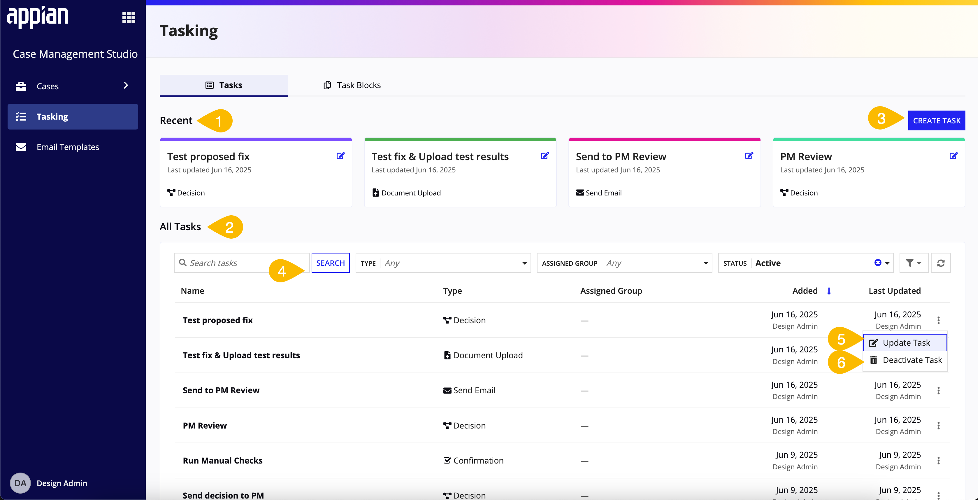Viewport: 980px width, 500px height.
Task: Click the Confirmation type cell
Action: (x=474, y=460)
